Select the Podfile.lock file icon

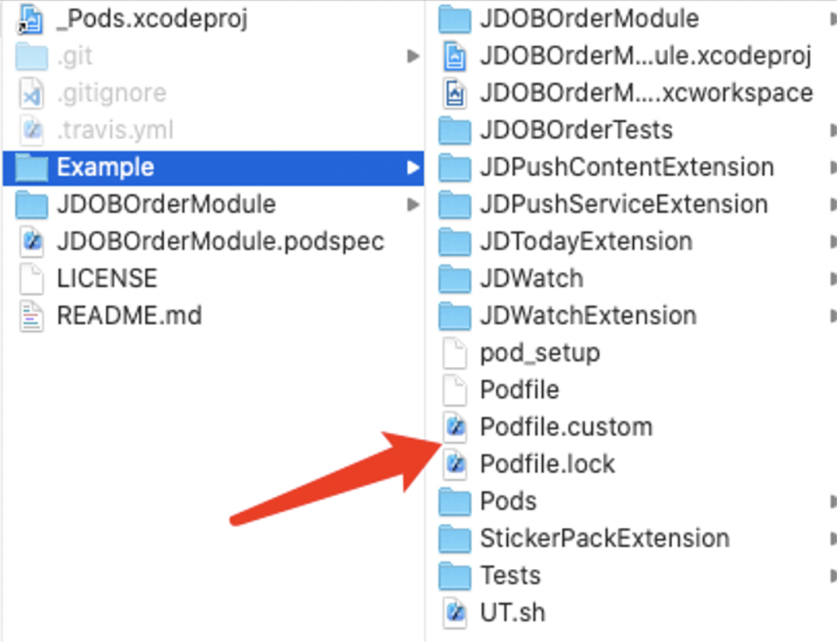point(455,463)
